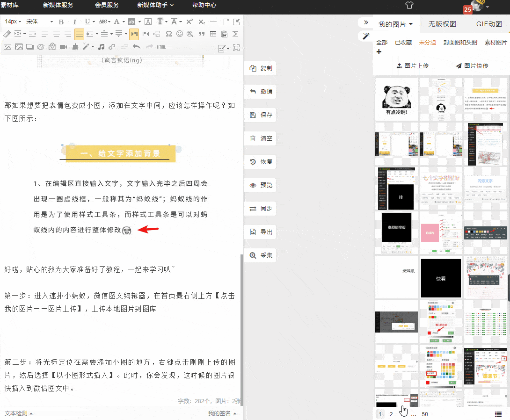Viewport: 510px width, 420px height.
Task: Open the special character Ω tool
Action: 168,33
